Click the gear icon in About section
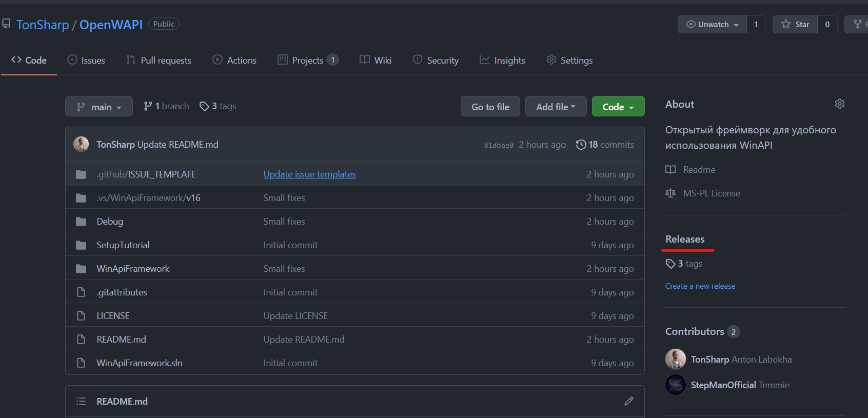This screenshot has width=868, height=418. click(839, 104)
